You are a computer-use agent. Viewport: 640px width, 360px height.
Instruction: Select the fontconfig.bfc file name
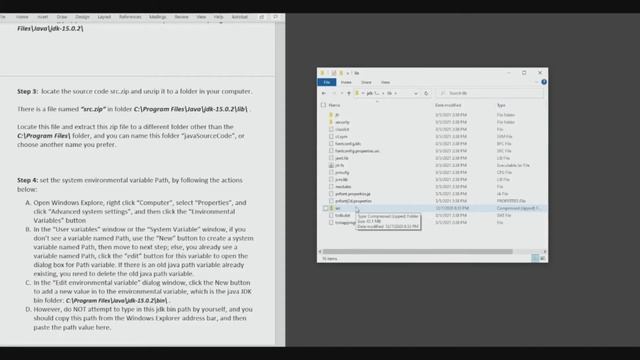pyautogui.click(x=348, y=144)
